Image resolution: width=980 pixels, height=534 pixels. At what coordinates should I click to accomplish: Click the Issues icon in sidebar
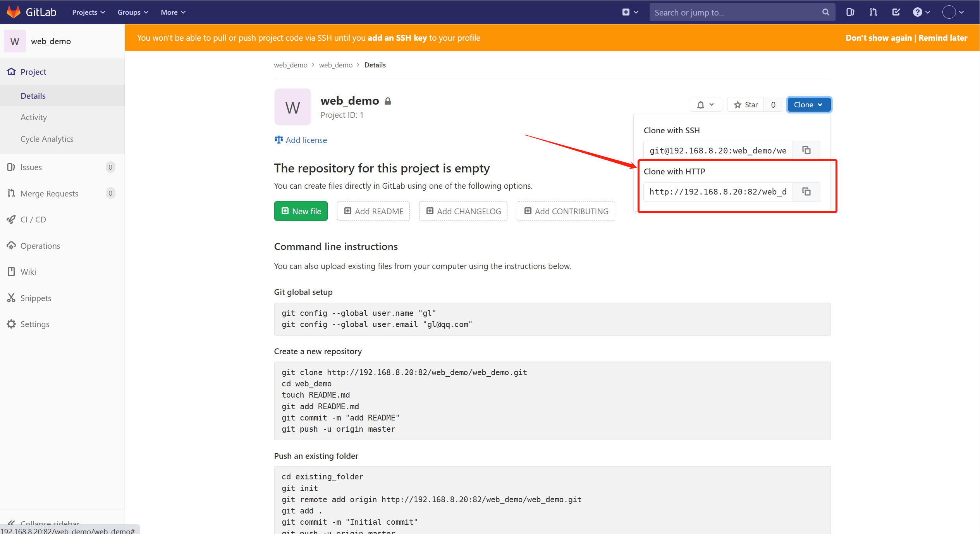(x=11, y=167)
